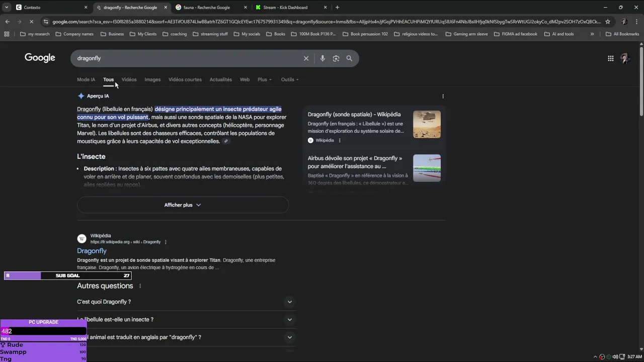Viewport: 644px width, 362px height.
Task: Open the blue Dragonfly Wikipedia result title
Action: [x=92, y=251]
